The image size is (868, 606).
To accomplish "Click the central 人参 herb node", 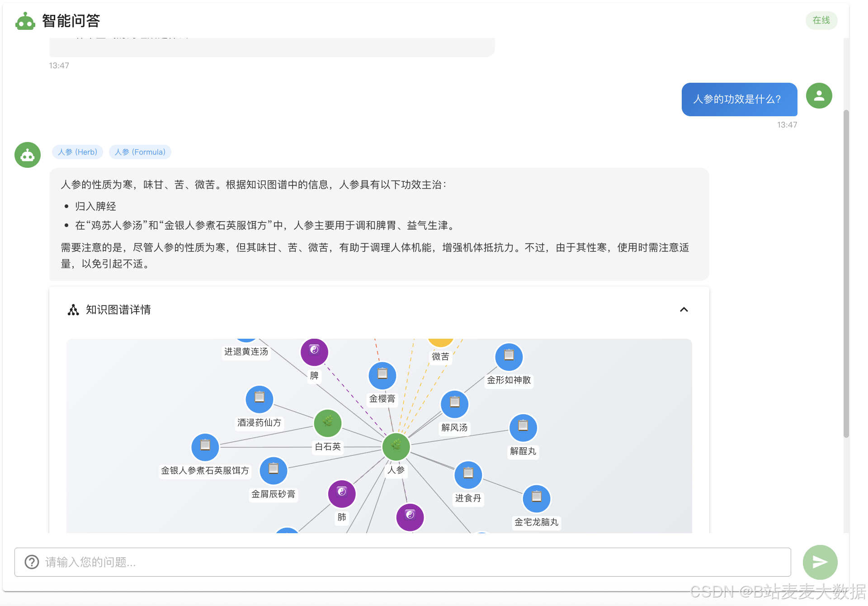I will pyautogui.click(x=396, y=447).
